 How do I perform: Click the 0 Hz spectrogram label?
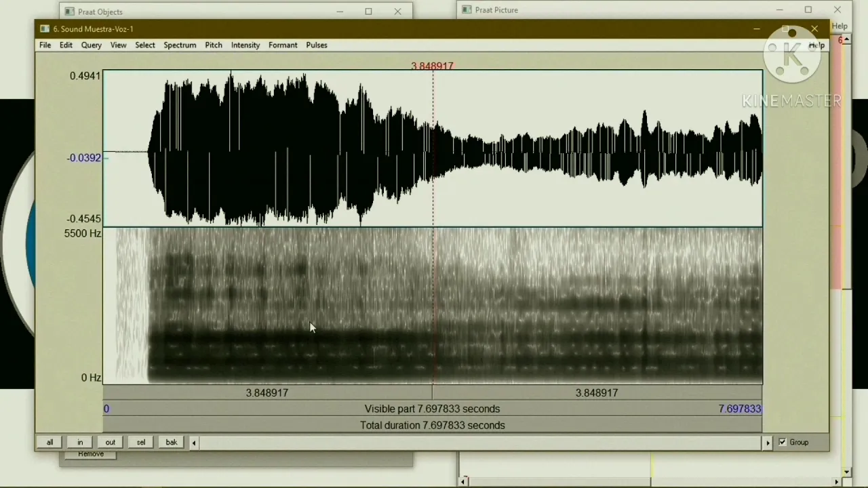click(x=91, y=378)
